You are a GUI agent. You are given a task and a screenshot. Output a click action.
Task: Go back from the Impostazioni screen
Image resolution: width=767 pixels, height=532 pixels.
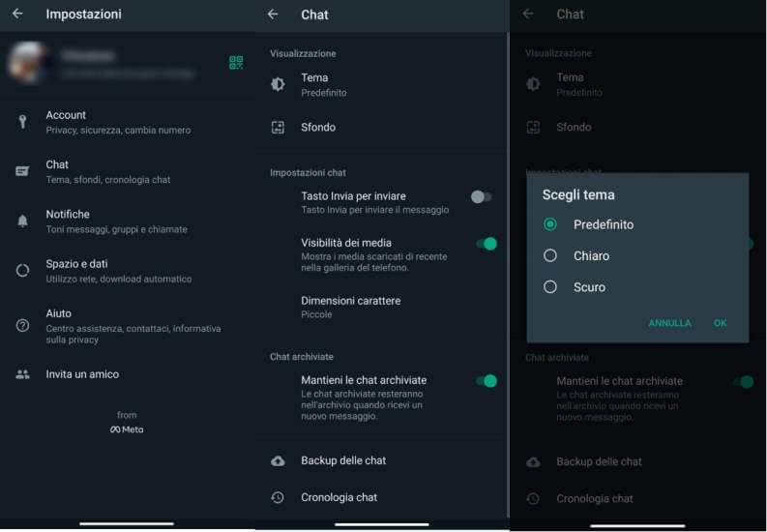tap(17, 14)
